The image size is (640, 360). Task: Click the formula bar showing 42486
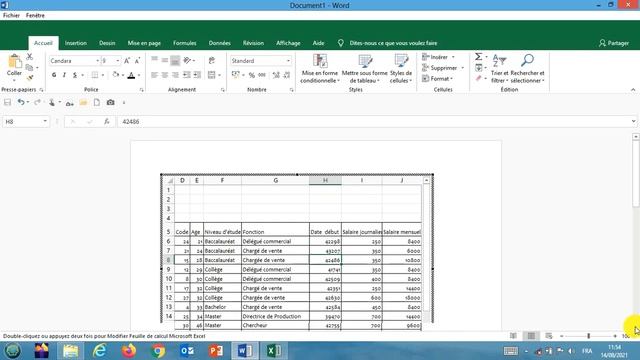373,122
